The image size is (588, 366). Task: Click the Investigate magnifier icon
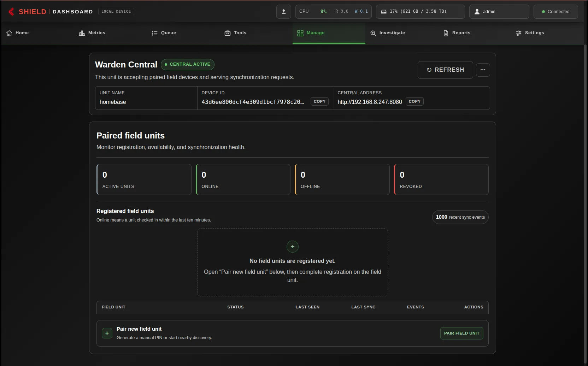click(x=373, y=33)
